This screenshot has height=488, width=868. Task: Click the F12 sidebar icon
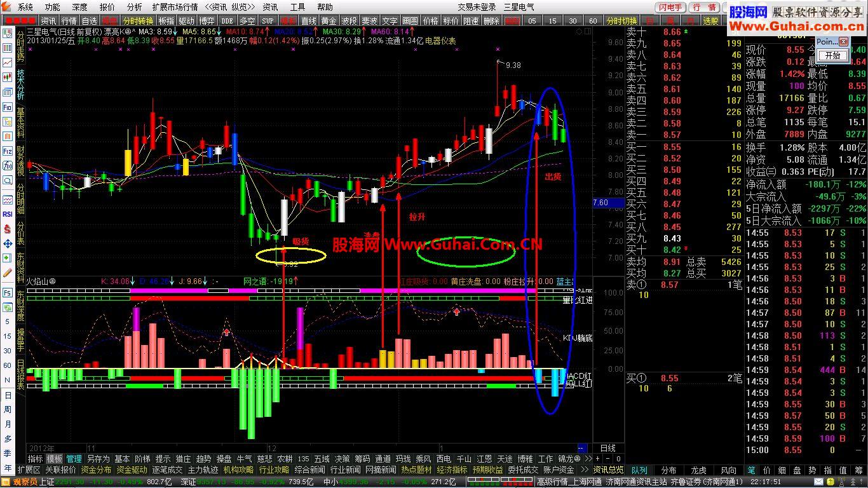tap(8, 151)
